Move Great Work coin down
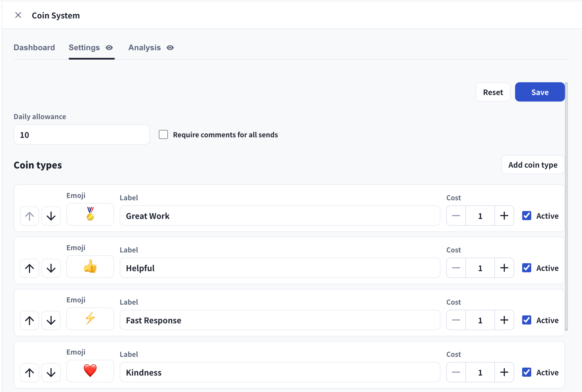This screenshot has height=392, width=582. tap(51, 216)
